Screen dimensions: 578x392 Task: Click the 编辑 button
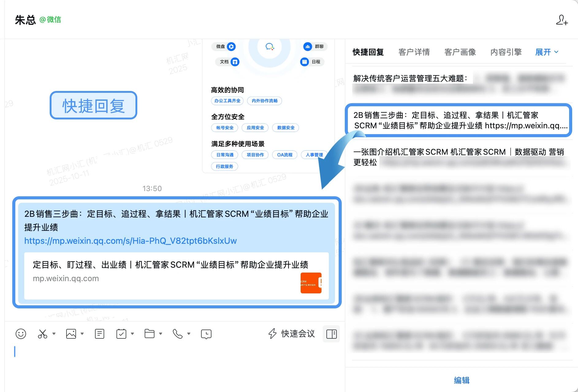(462, 380)
